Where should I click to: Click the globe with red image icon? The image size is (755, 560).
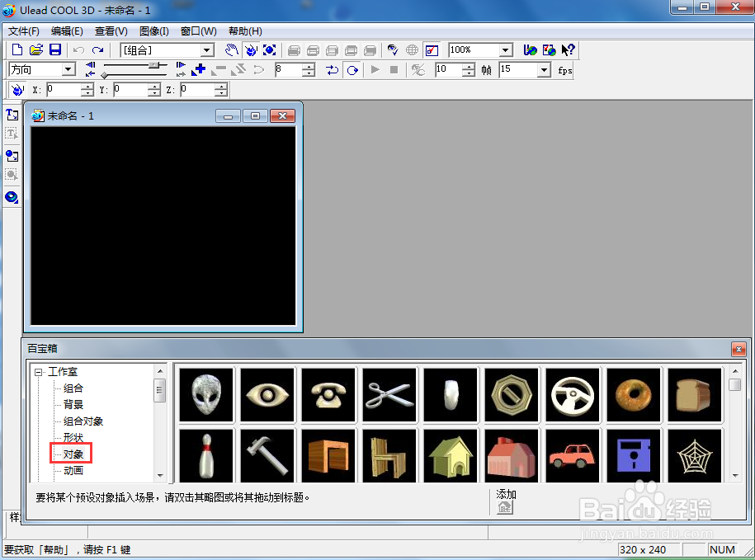549,49
